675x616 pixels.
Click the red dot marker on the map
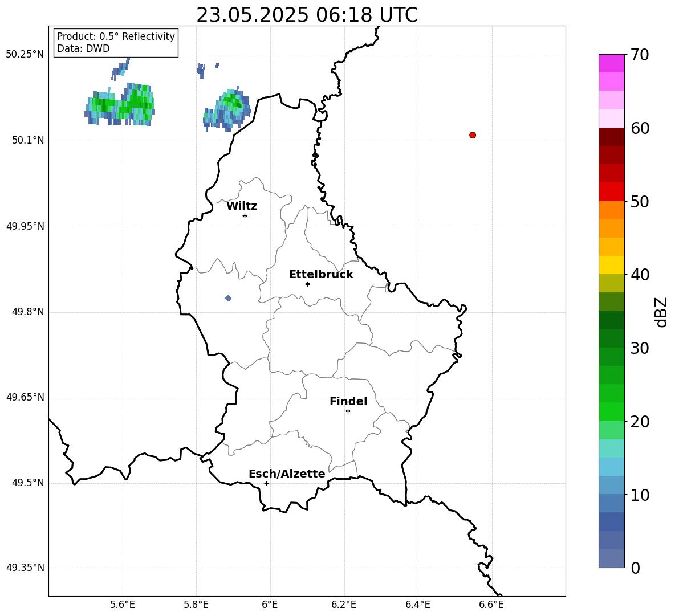tap(473, 135)
